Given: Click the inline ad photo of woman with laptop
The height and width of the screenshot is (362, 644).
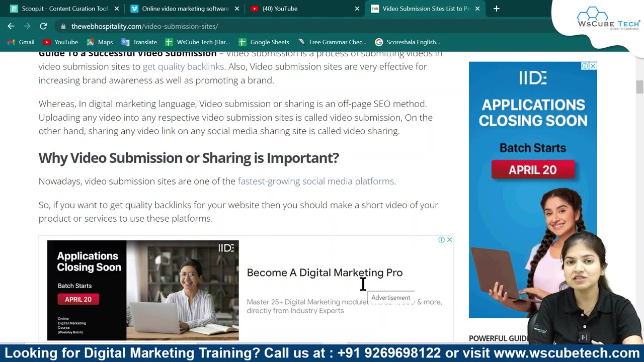Looking at the screenshot, I should (183, 290).
